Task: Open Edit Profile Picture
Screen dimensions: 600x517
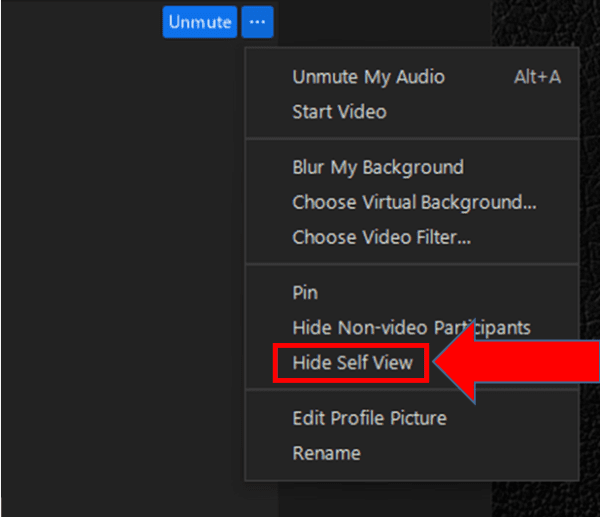Action: pyautogui.click(x=412, y=418)
